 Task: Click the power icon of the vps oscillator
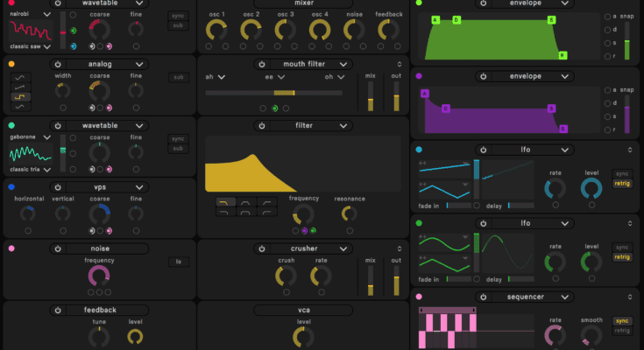pos(58,186)
